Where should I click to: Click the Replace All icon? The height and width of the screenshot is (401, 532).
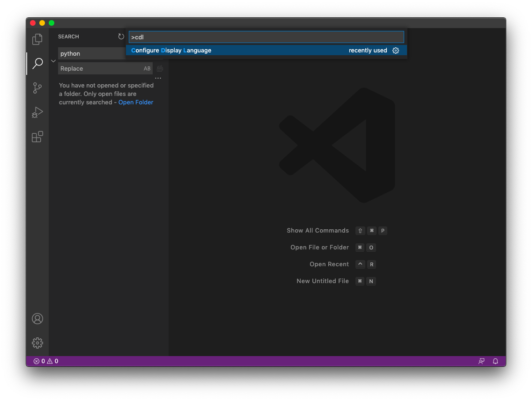tap(160, 68)
